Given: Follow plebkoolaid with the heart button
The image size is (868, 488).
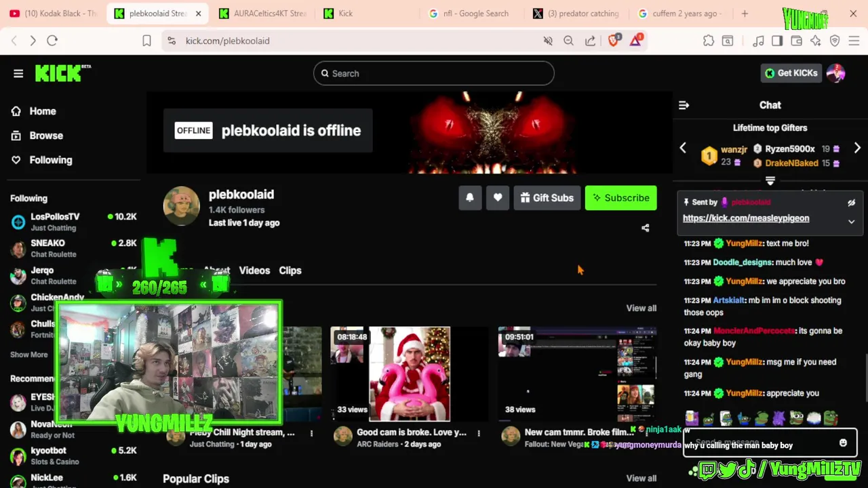Looking at the screenshot, I should click(x=498, y=198).
